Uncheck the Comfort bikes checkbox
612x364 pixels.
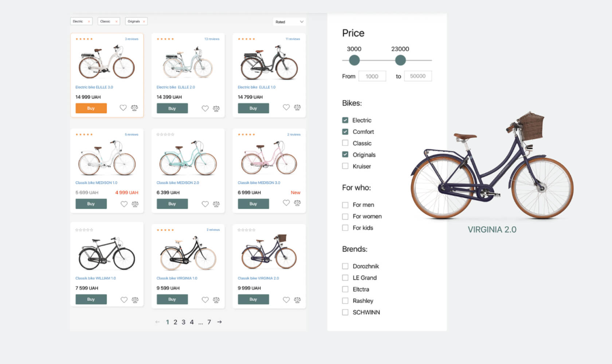345,132
